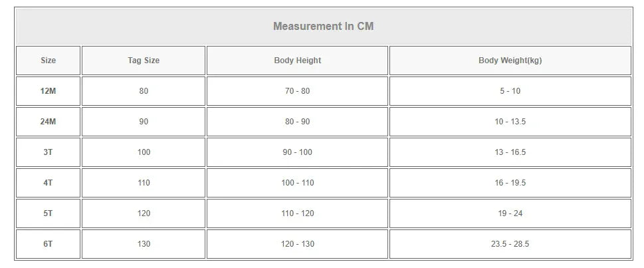The width and height of the screenshot is (644, 268).
Task: Click the "Tag Size" column header
Action: [144, 61]
